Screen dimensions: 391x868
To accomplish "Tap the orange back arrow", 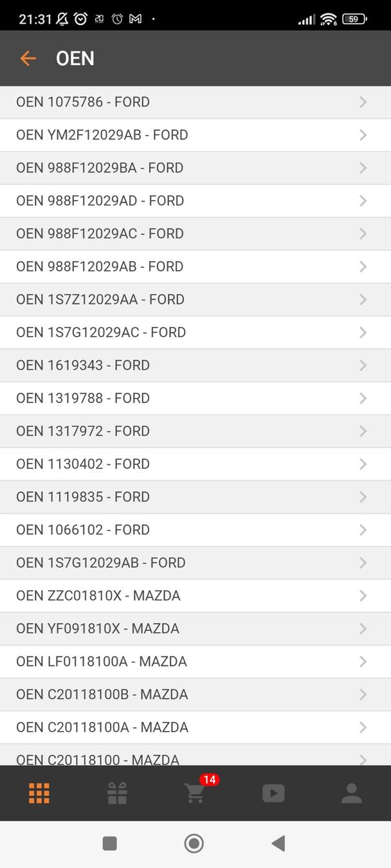I will [x=28, y=59].
